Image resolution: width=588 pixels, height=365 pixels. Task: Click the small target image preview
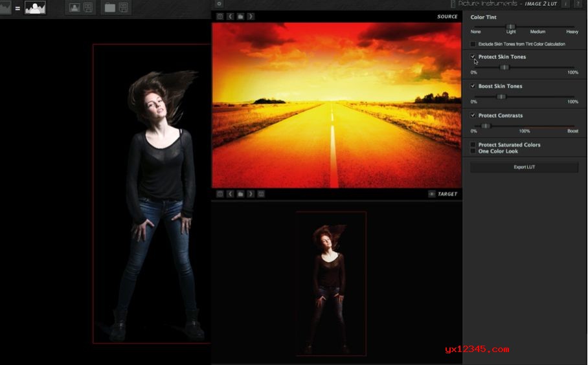[x=331, y=283]
